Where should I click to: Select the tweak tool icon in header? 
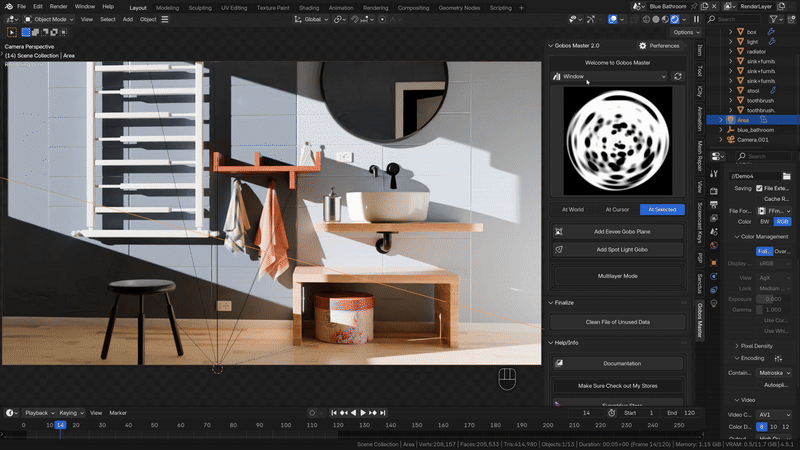(x=11, y=32)
